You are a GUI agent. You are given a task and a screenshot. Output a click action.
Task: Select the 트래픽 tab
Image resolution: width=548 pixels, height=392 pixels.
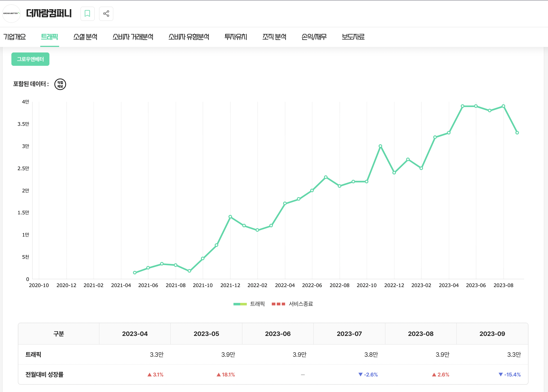(x=50, y=37)
